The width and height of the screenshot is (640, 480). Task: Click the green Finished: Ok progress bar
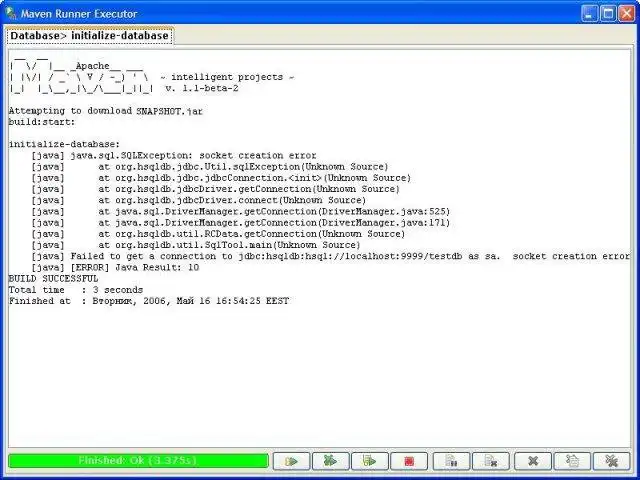click(138, 461)
